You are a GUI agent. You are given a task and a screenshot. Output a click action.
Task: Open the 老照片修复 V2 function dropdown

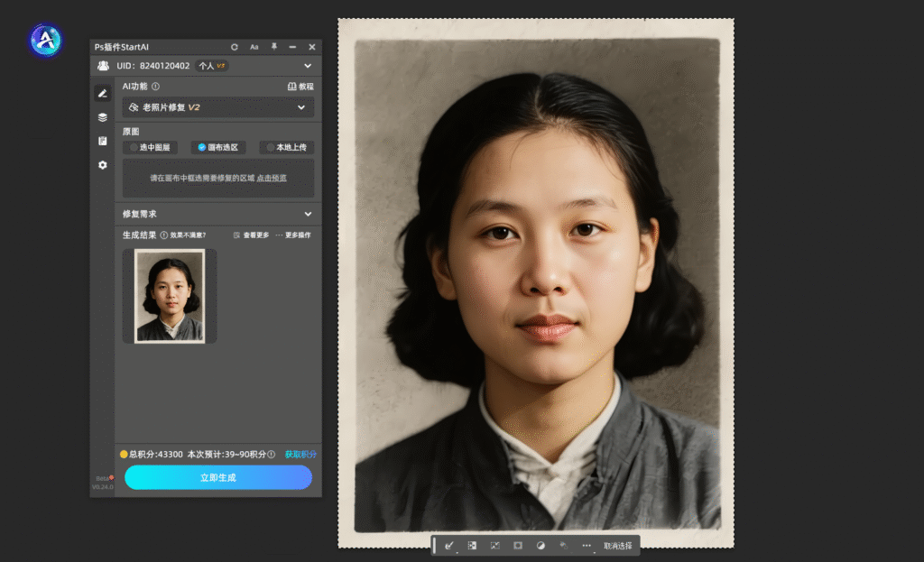(218, 107)
